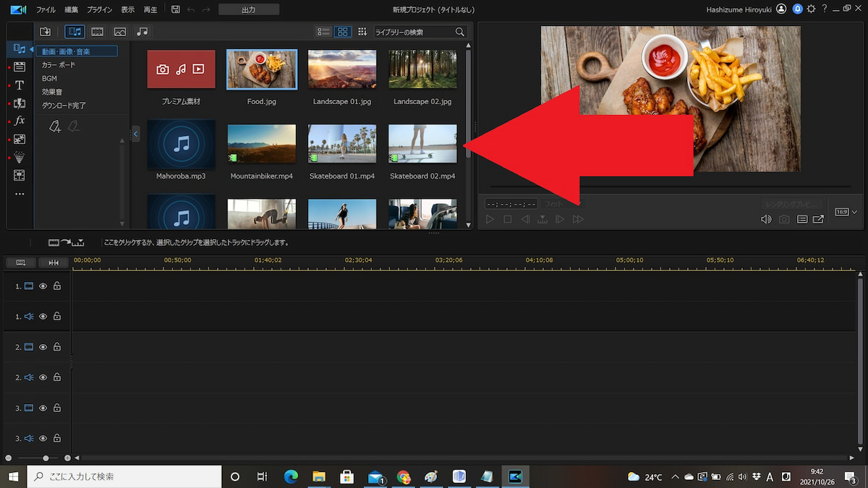Click the undo arrow in the top bar
Screen dimensions: 868x488
click(x=191, y=9)
